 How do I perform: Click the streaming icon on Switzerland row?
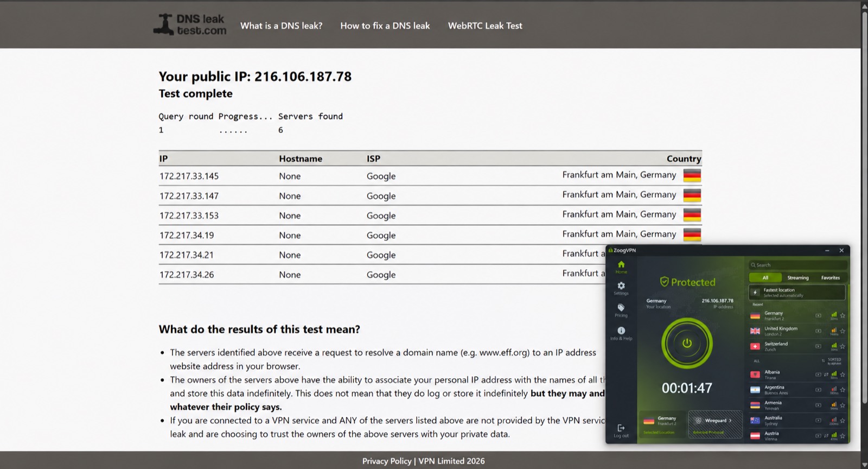pyautogui.click(x=819, y=346)
